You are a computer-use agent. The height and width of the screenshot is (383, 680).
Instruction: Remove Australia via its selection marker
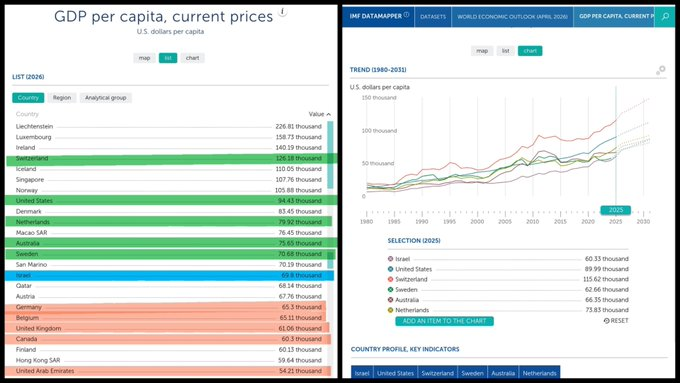tap(390, 300)
